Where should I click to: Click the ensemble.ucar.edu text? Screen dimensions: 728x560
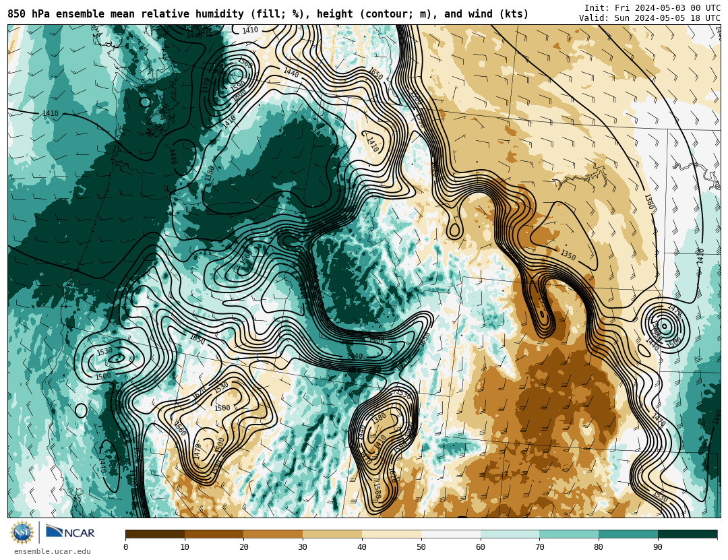pos(53,552)
